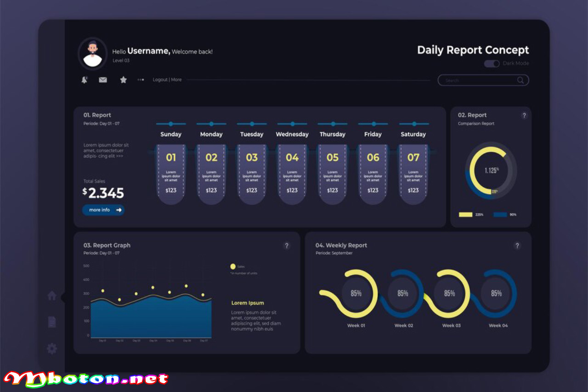The height and width of the screenshot is (392, 588).
Task: Click into the Search input field
Action: [478, 80]
